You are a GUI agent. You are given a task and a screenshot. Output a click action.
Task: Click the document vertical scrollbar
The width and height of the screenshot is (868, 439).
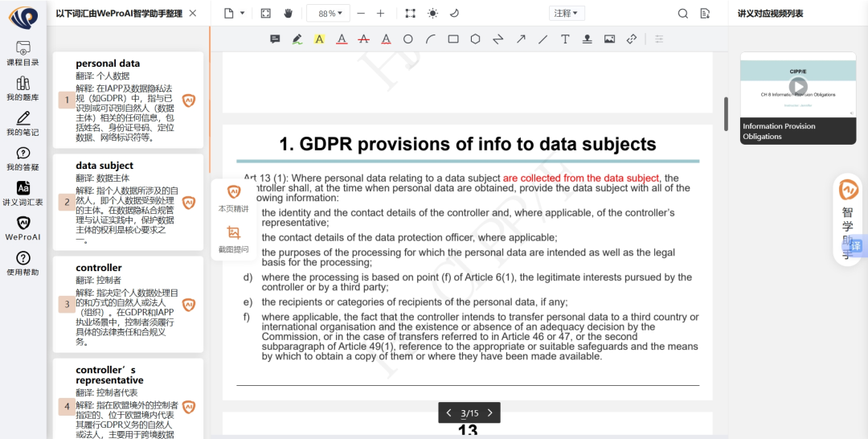point(726,114)
